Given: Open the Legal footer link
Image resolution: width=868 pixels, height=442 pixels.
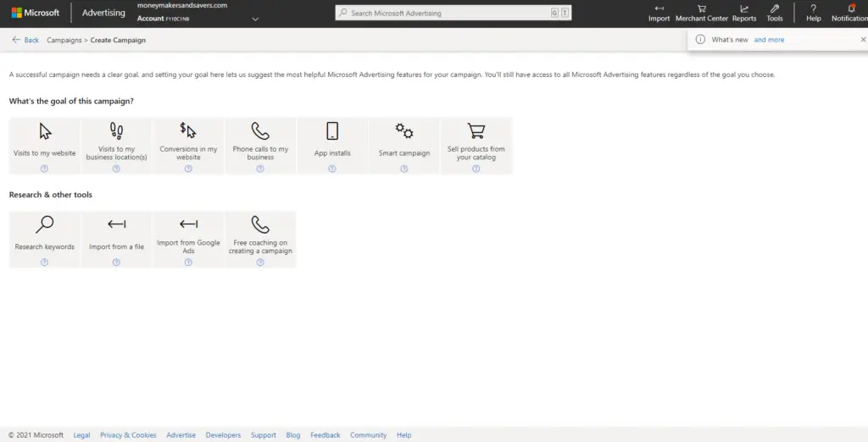Looking at the screenshot, I should (x=81, y=435).
